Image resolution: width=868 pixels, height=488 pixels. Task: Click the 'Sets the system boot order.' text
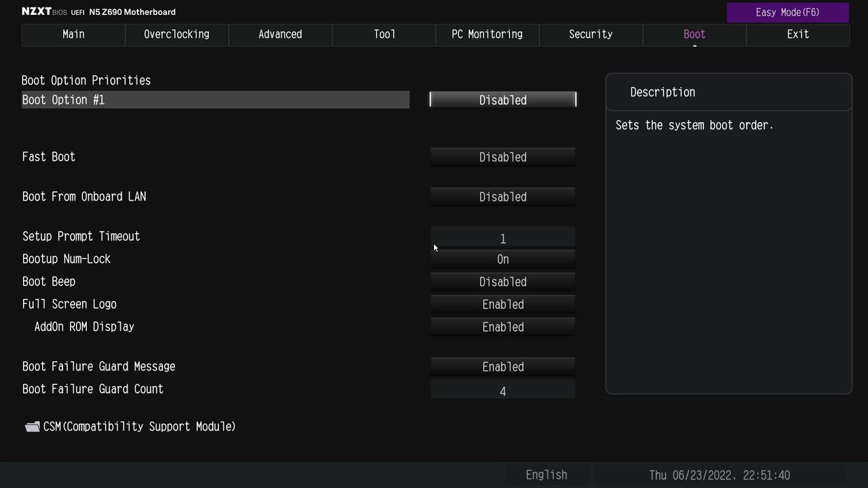pyautogui.click(x=694, y=125)
